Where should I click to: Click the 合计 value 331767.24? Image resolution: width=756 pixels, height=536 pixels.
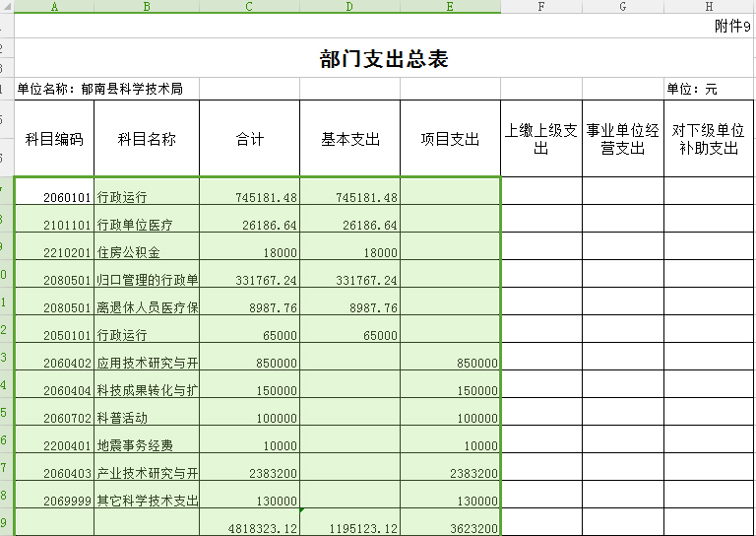[249, 280]
